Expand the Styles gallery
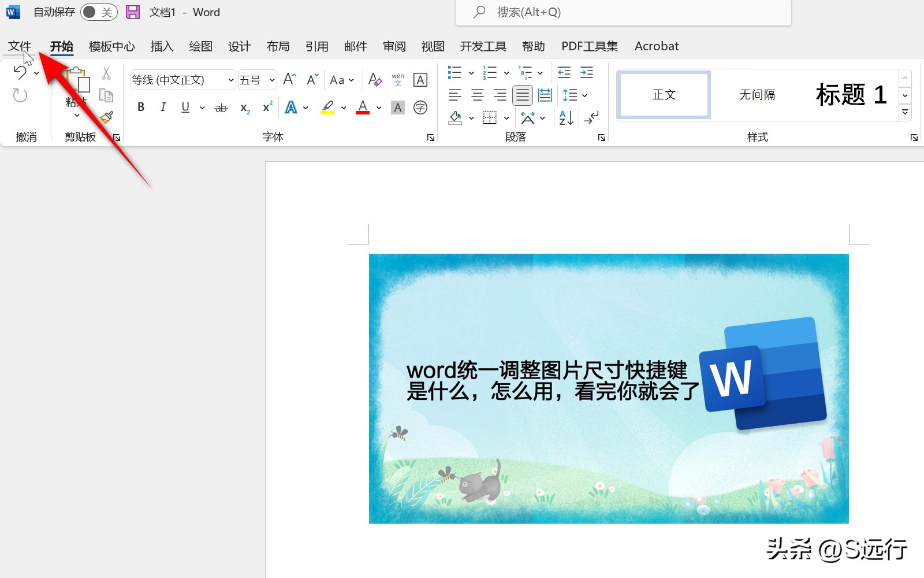This screenshot has height=578, width=924. (x=905, y=112)
